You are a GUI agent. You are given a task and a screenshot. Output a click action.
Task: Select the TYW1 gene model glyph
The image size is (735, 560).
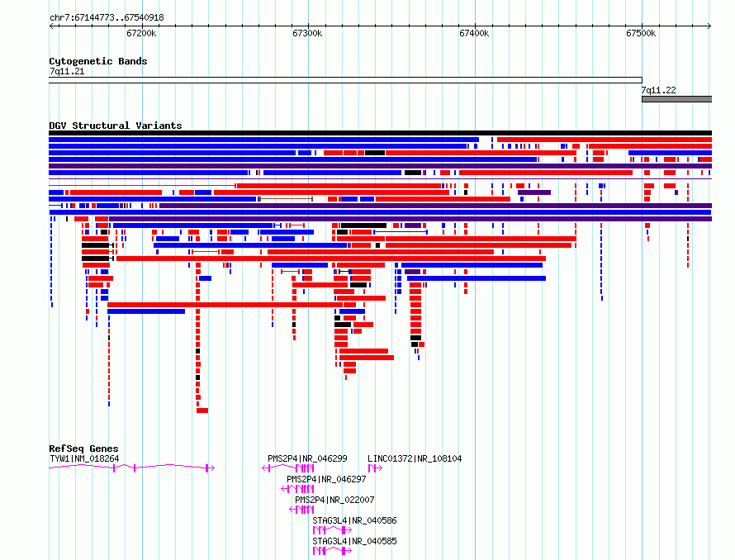(131, 467)
